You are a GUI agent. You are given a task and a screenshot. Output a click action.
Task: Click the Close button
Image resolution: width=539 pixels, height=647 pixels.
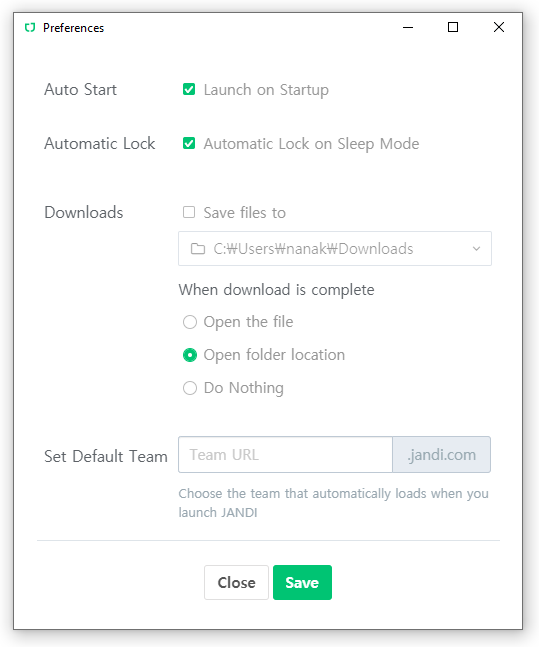[x=236, y=582]
